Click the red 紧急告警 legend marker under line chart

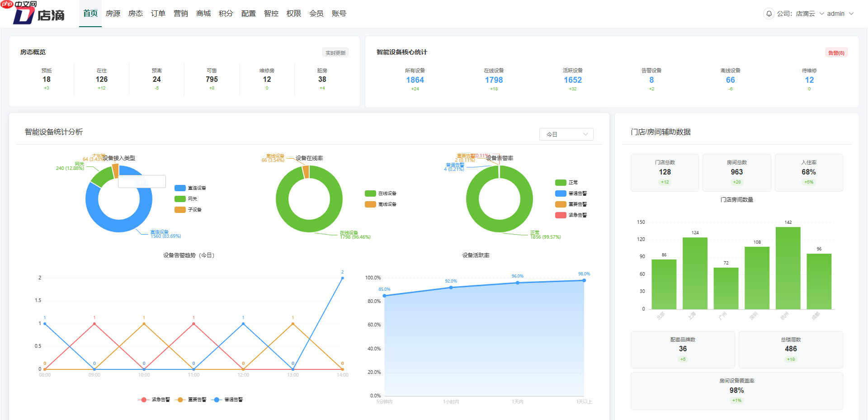point(144,400)
